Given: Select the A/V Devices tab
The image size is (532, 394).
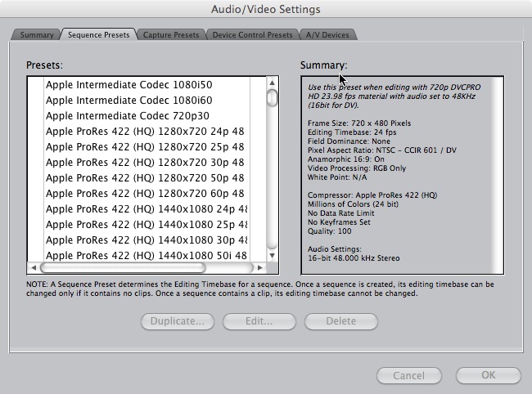Looking at the screenshot, I should point(327,35).
